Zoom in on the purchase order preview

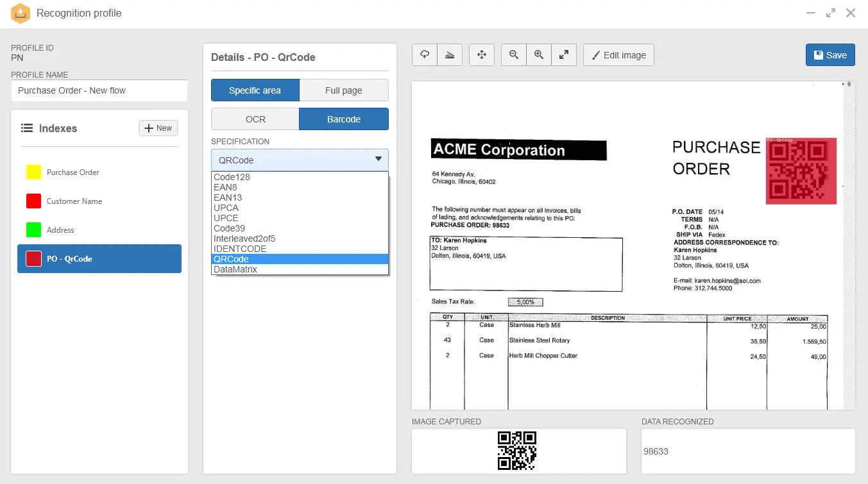(539, 54)
